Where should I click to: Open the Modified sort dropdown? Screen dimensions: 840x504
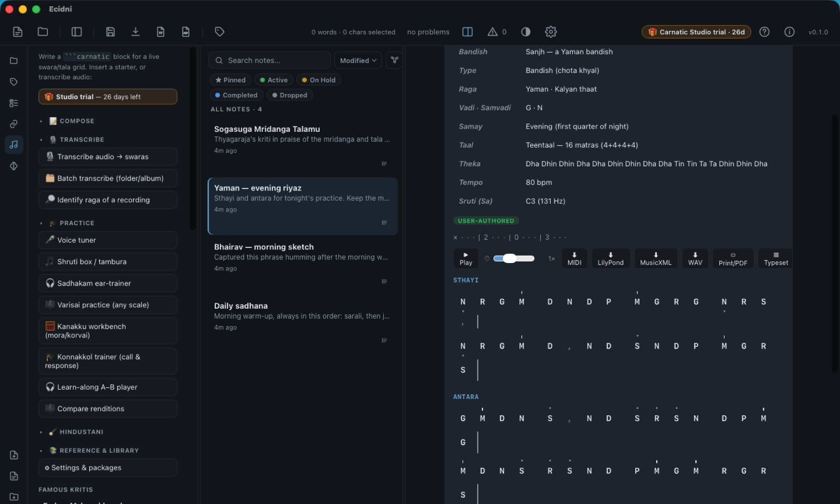[x=358, y=60]
